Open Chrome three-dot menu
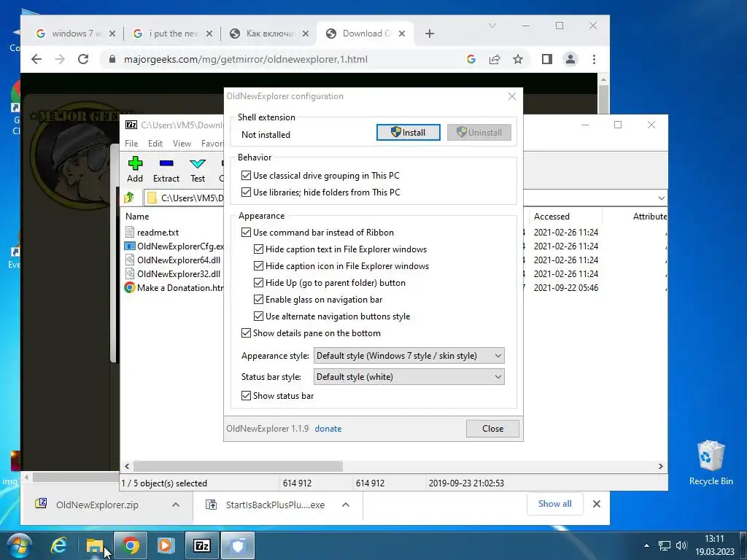This screenshot has height=560, width=747. 594,60
